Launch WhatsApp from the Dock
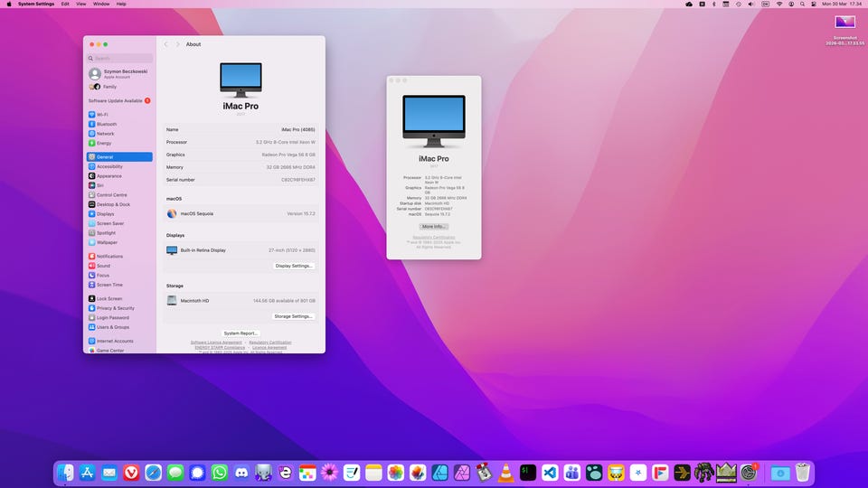Image resolution: width=868 pixels, height=488 pixels. pyautogui.click(x=220, y=473)
